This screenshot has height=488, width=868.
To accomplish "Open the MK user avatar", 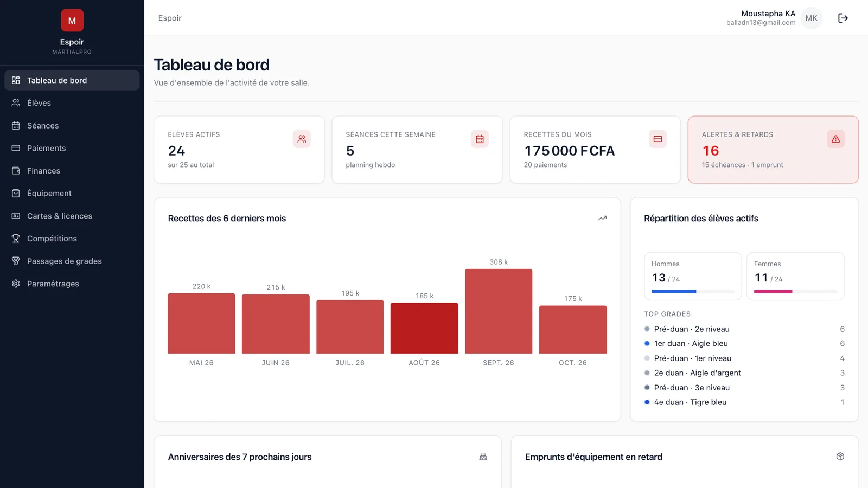I will click(812, 18).
